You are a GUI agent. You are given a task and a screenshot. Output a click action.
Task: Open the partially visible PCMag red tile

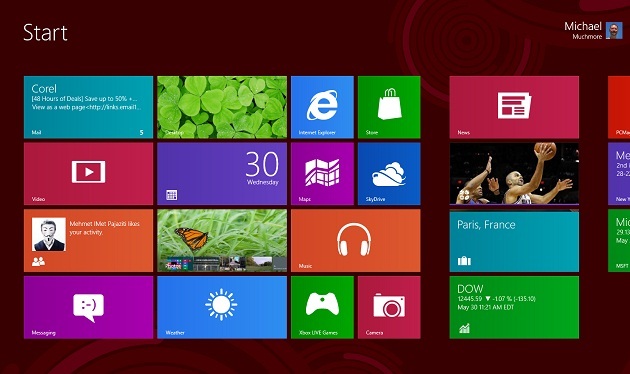(x=619, y=107)
